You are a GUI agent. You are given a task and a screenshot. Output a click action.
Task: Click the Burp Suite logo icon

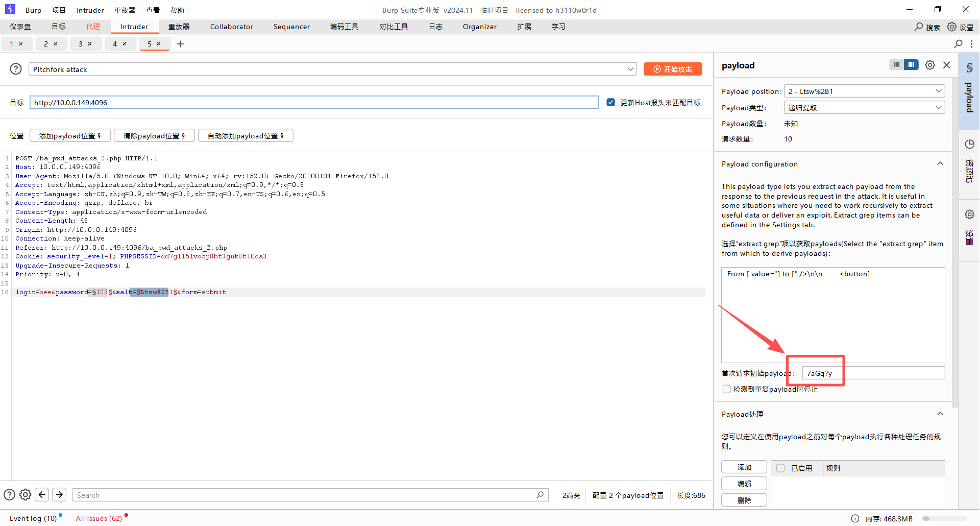tap(10, 9)
